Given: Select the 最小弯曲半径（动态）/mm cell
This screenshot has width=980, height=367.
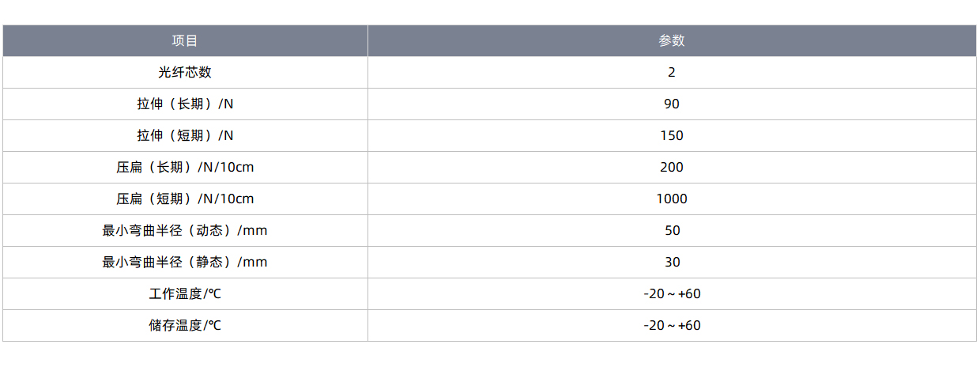Looking at the screenshot, I should pyautogui.click(x=185, y=230).
